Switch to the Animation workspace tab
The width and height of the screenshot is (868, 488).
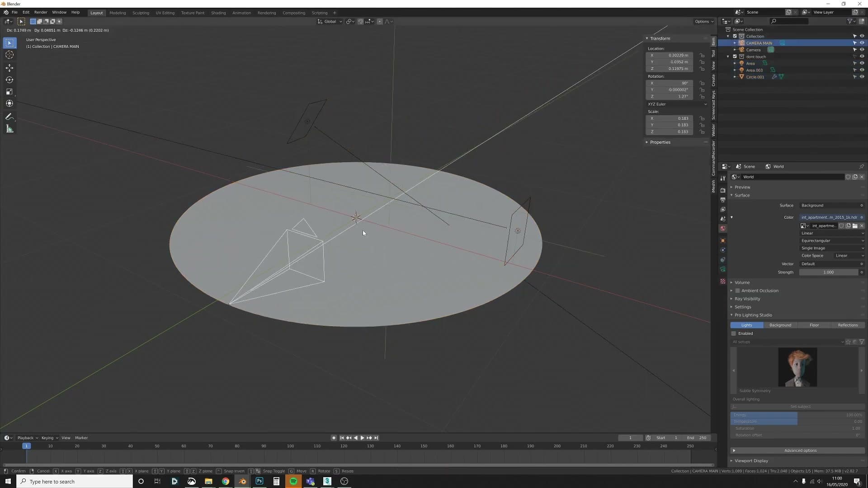241,13
